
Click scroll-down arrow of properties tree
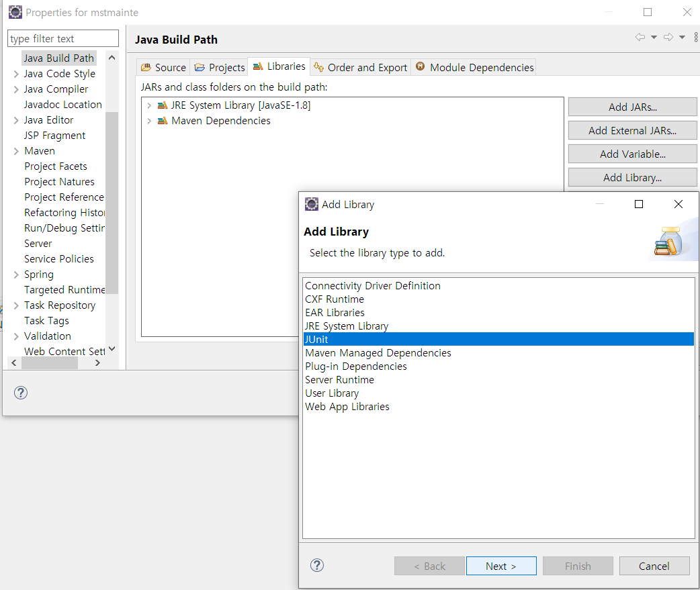click(112, 349)
